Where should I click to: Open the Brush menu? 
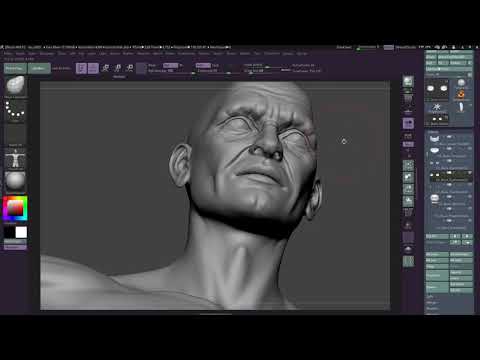point(20,53)
